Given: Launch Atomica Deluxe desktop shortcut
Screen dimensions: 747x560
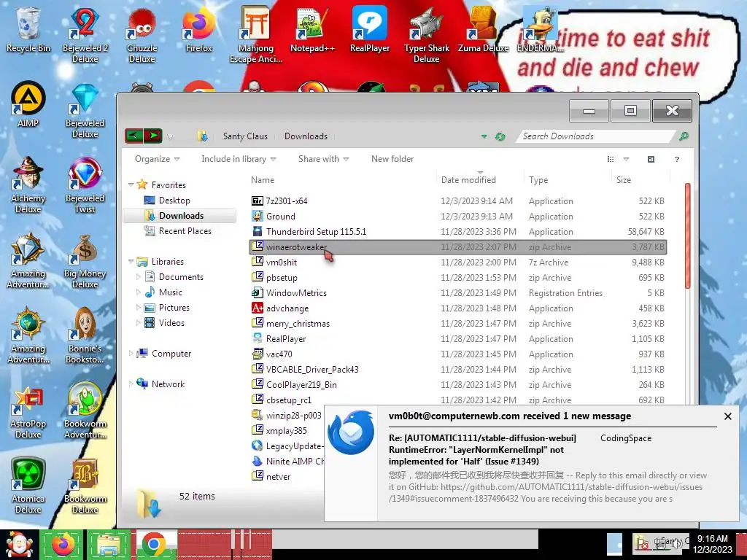Looking at the screenshot, I should pyautogui.click(x=28, y=486).
